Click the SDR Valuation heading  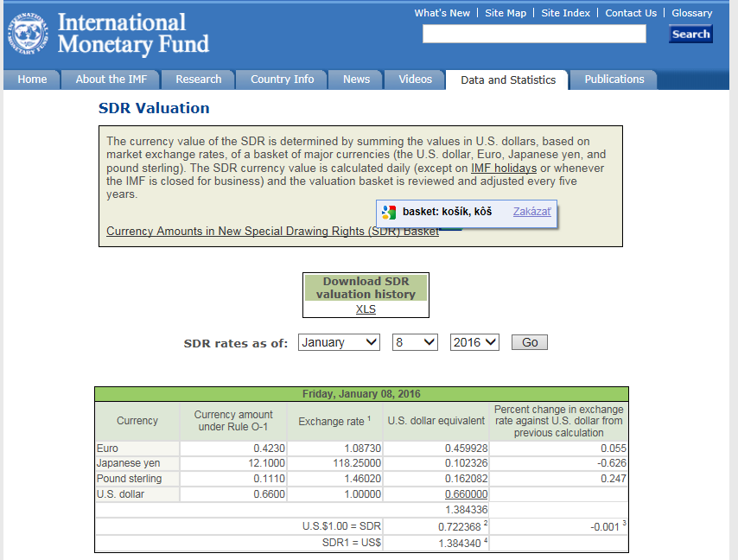tap(154, 108)
